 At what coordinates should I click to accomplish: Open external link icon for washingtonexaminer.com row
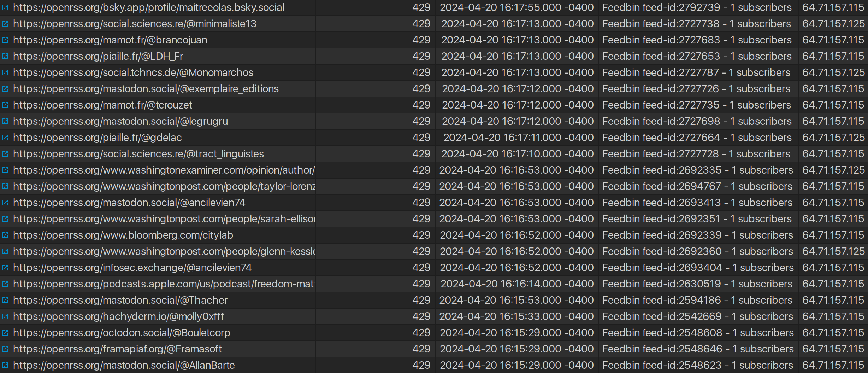[x=5, y=170]
